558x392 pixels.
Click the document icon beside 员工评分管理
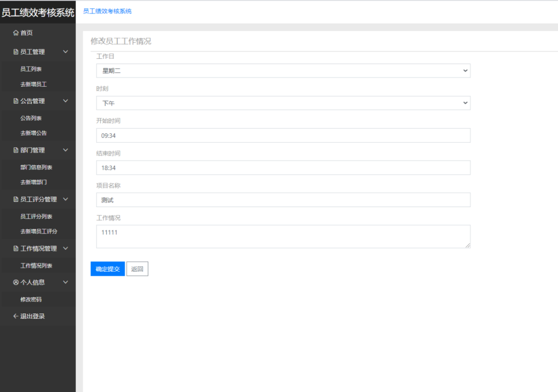[x=16, y=199]
